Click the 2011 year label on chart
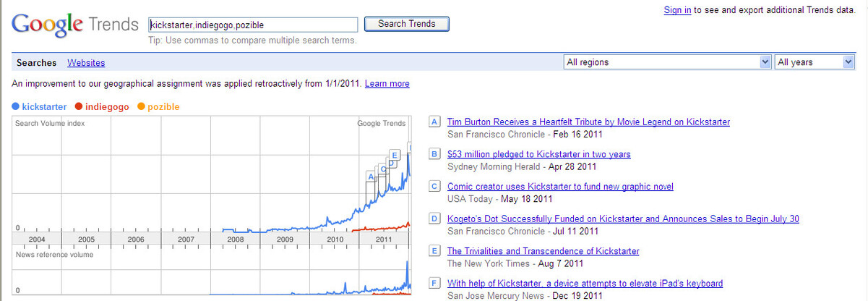This screenshot has height=301, width=868. tap(384, 239)
